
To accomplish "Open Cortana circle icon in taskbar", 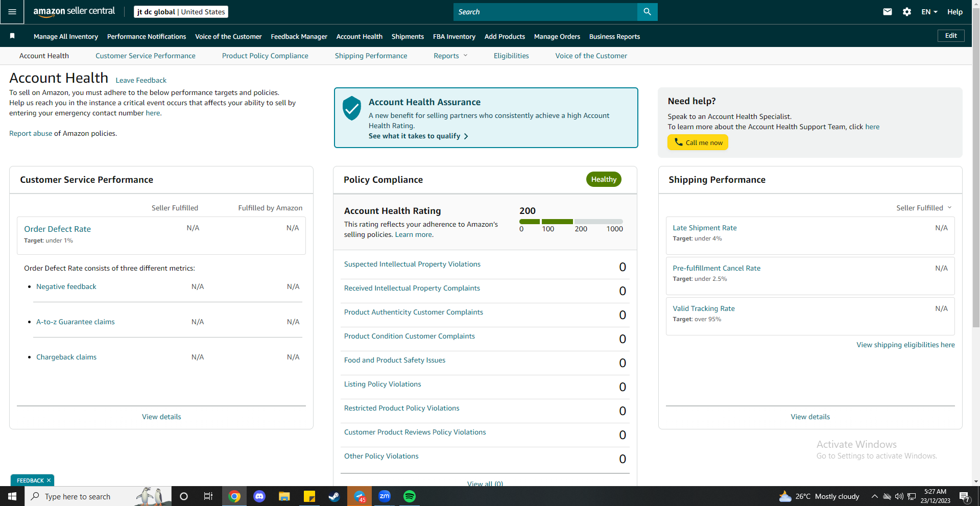I will [x=184, y=496].
